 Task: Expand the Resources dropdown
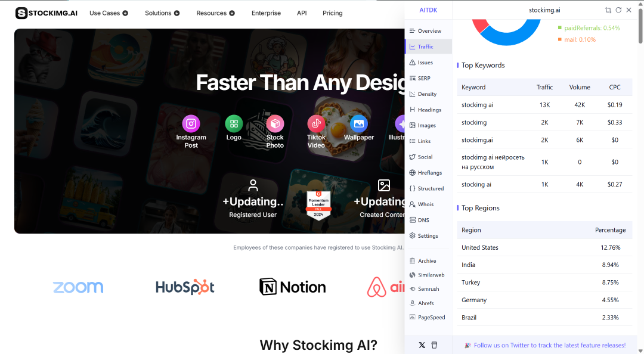click(x=216, y=13)
